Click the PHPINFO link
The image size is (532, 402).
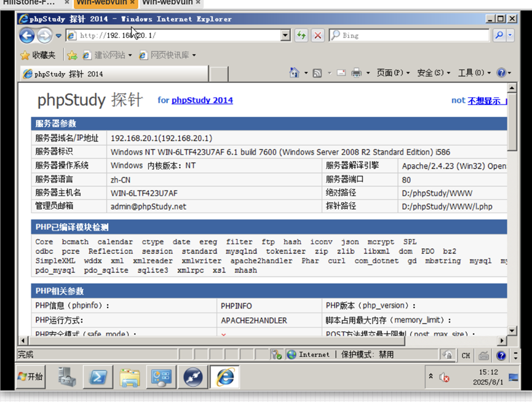tap(236, 305)
